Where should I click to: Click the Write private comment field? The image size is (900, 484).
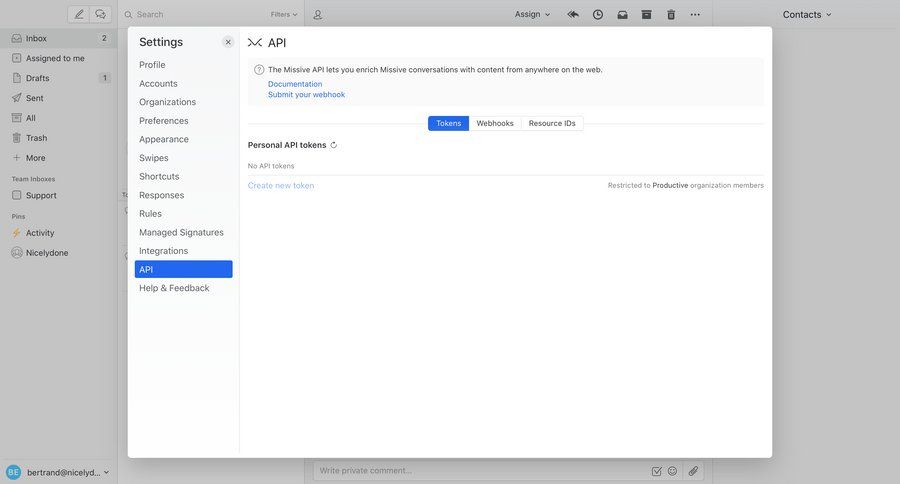pyautogui.click(x=482, y=471)
